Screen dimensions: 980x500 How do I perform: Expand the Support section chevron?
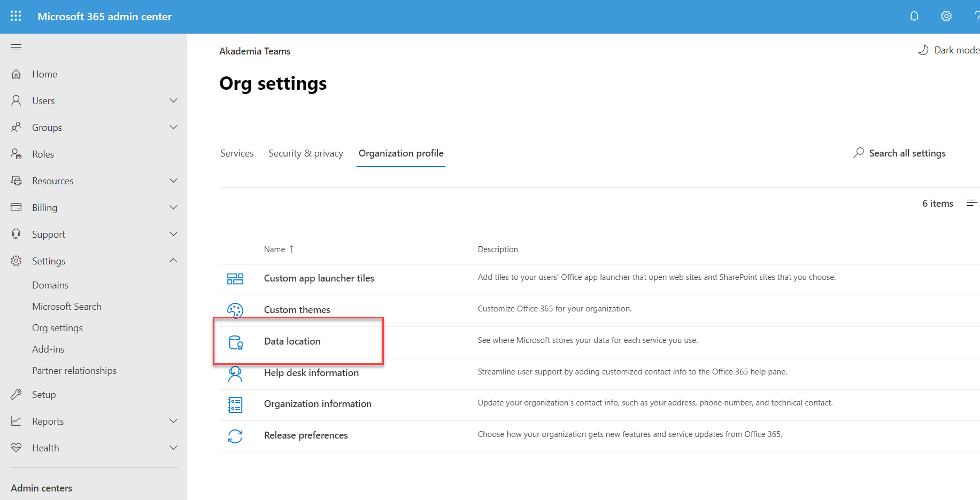click(x=173, y=234)
